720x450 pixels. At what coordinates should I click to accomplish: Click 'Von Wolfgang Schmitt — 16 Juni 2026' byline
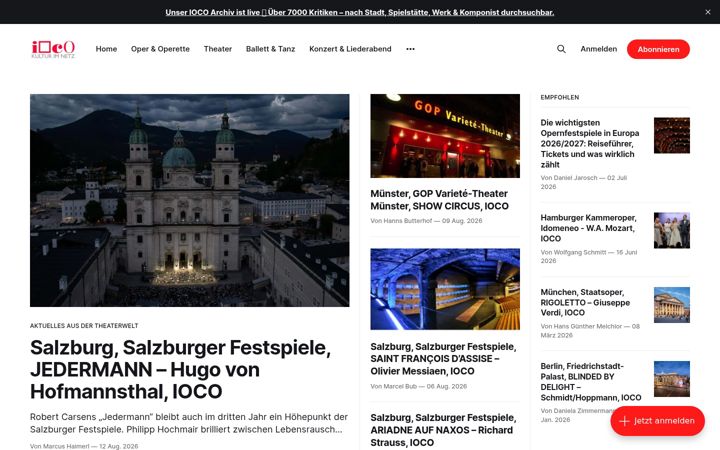click(x=589, y=257)
